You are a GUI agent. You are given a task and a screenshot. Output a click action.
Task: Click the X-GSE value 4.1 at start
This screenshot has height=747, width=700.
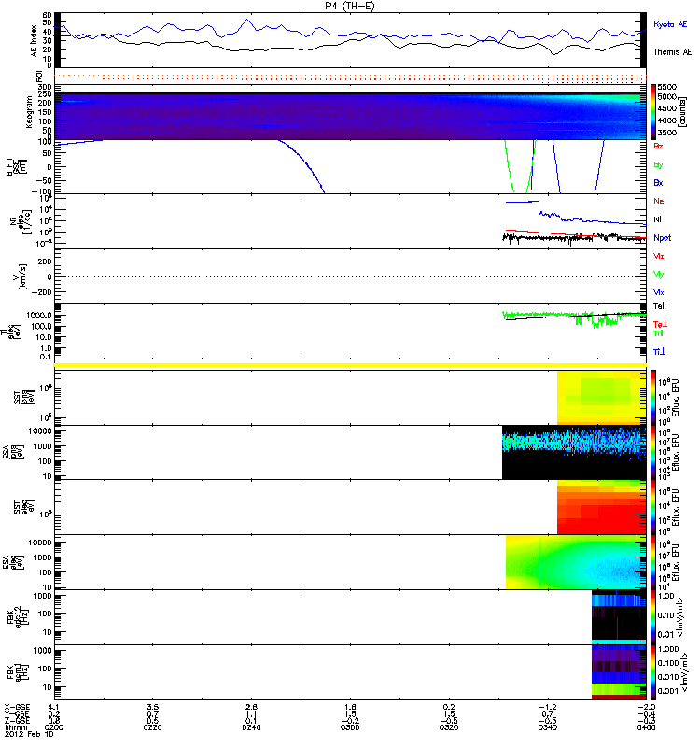[x=54, y=707]
